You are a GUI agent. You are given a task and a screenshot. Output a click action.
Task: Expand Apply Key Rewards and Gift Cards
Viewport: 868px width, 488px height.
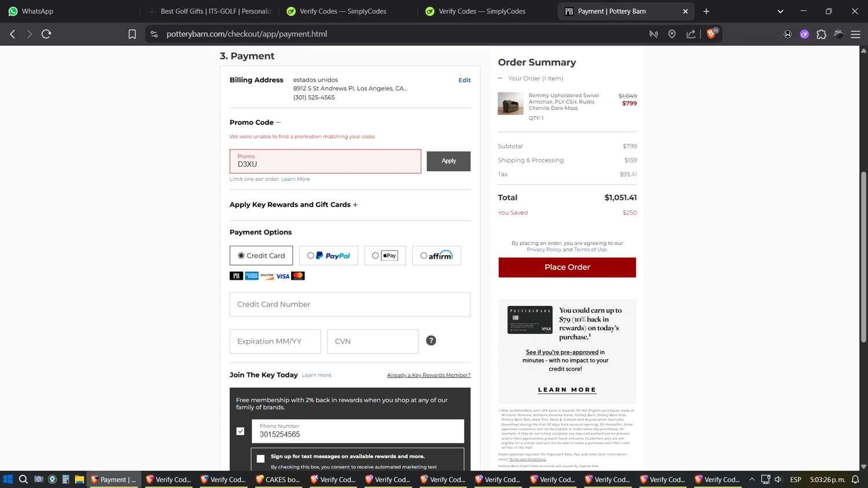(355, 205)
